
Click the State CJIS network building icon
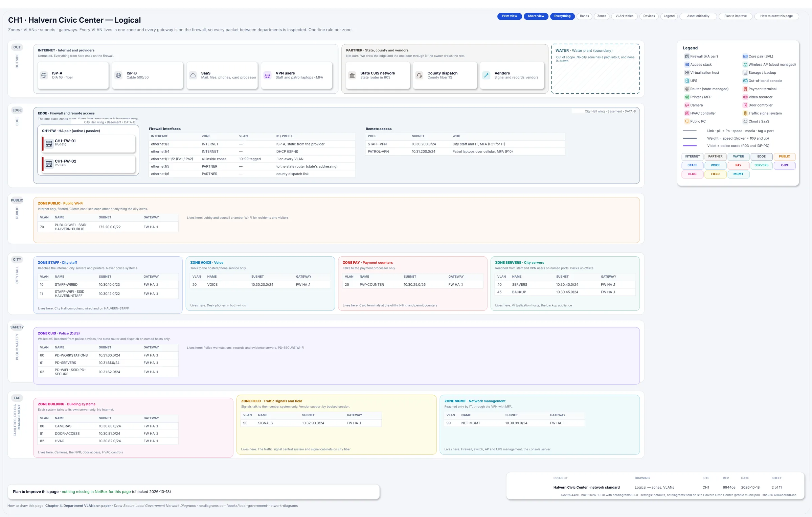tap(352, 75)
